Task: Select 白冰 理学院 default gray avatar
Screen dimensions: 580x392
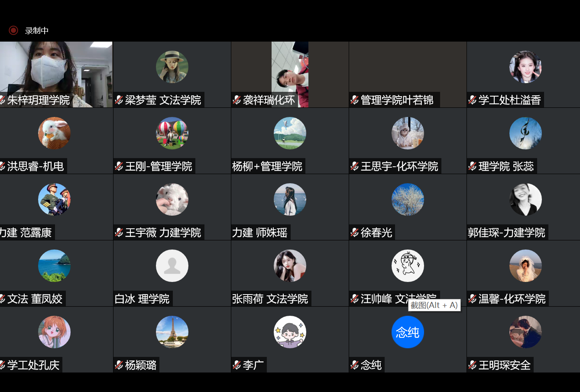Action: [x=172, y=266]
